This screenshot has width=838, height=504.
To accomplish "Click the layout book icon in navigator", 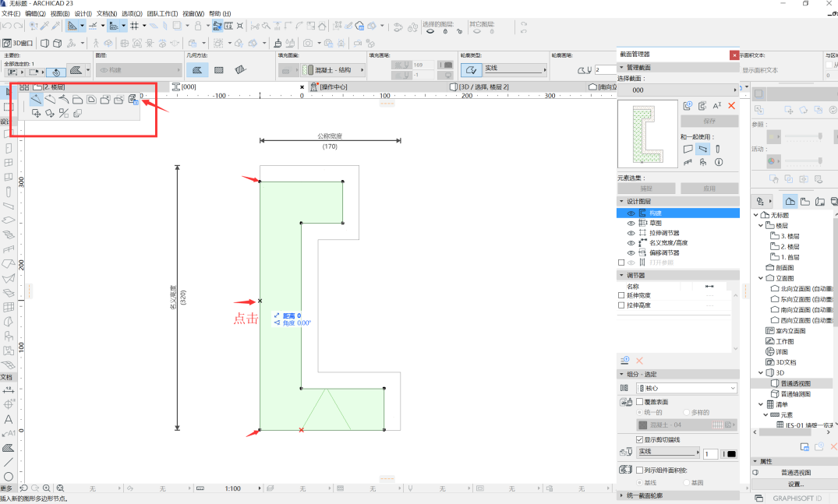I will 820,201.
